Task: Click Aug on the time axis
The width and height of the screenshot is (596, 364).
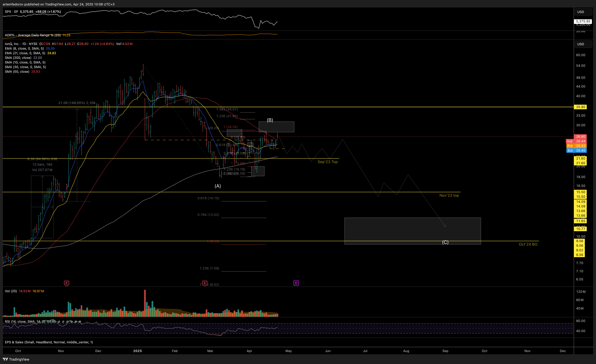Action: click(406, 351)
